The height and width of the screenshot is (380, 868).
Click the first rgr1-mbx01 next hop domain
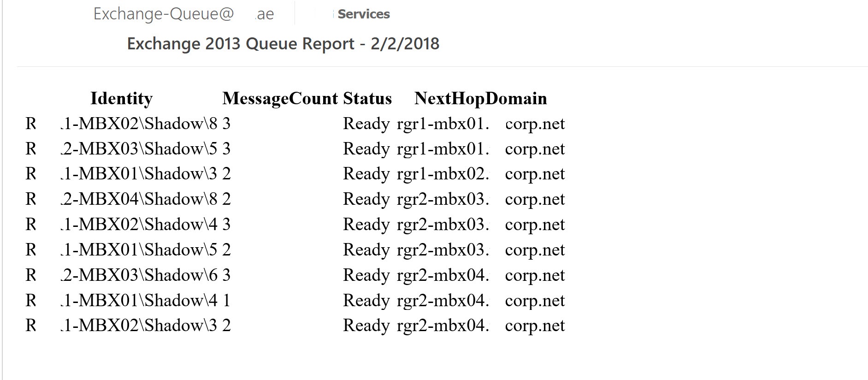tap(443, 124)
